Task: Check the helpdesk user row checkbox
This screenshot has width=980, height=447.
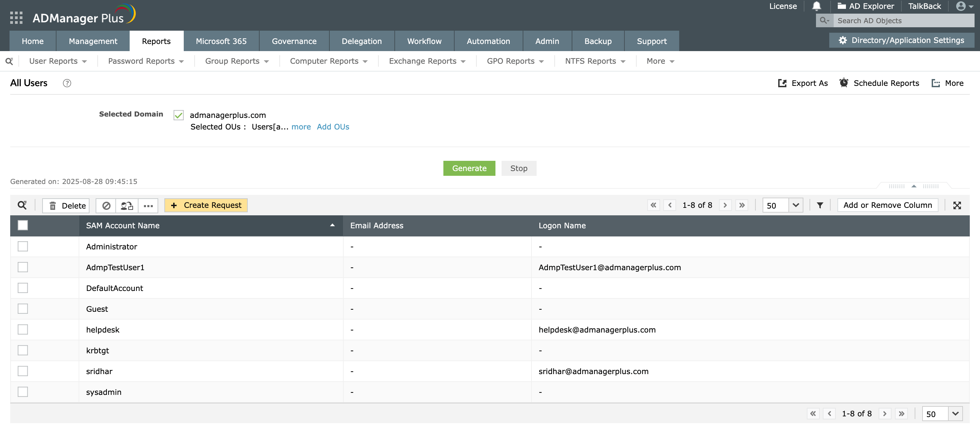Action: pos(23,329)
